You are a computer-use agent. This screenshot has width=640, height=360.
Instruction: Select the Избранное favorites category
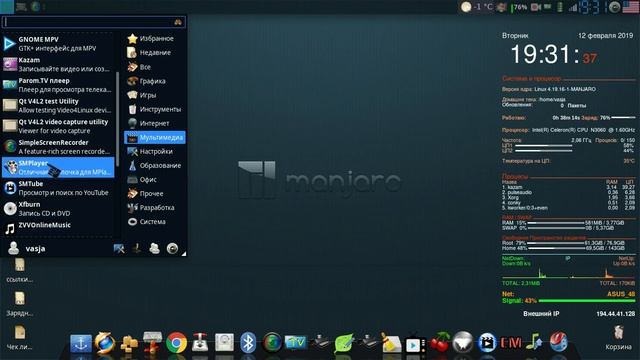pyautogui.click(x=154, y=38)
